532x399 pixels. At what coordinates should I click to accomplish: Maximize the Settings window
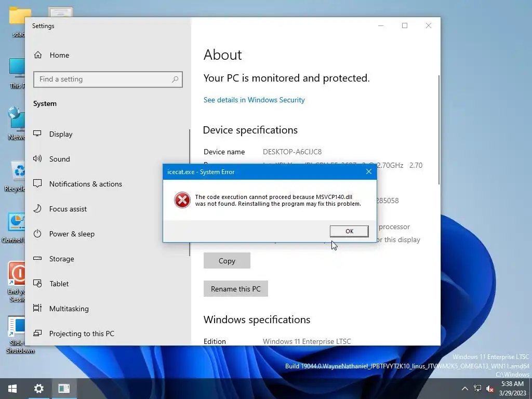tap(405, 26)
